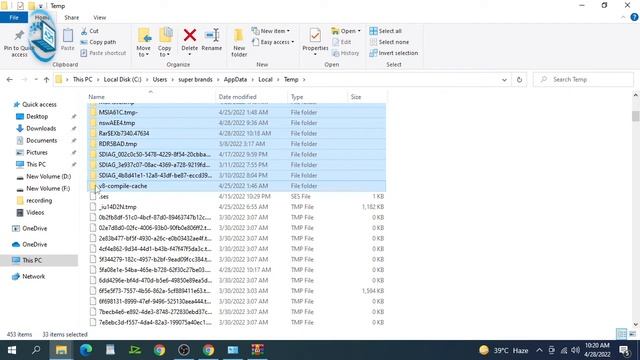Click Local Disk (C:) breadcrumb
The height and width of the screenshot is (360, 640).
(x=122, y=80)
